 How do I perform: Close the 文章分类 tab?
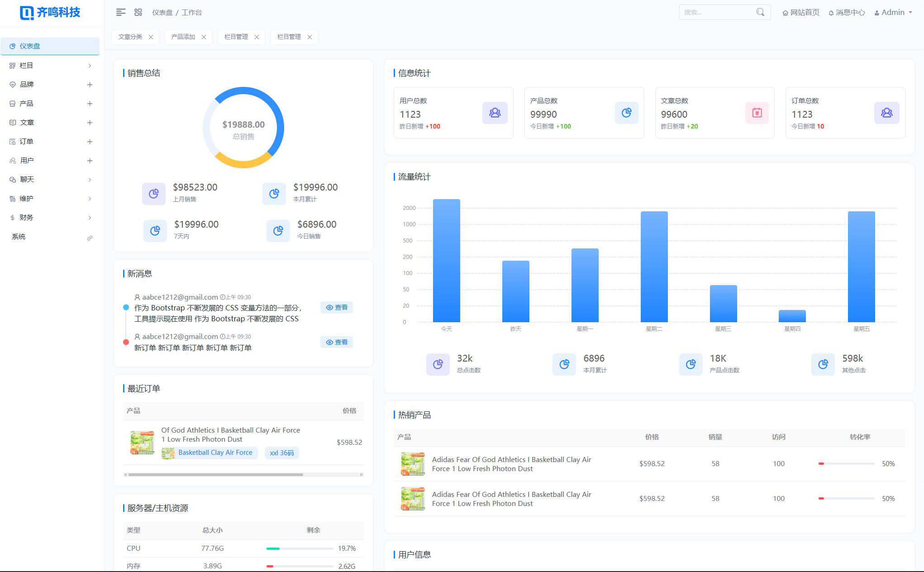(151, 37)
